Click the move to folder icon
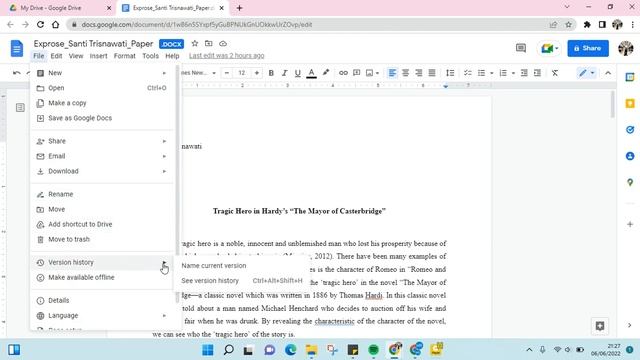 pos(209,43)
